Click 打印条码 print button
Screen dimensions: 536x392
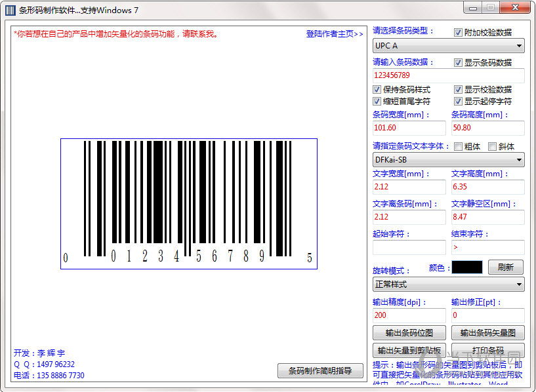[488, 350]
